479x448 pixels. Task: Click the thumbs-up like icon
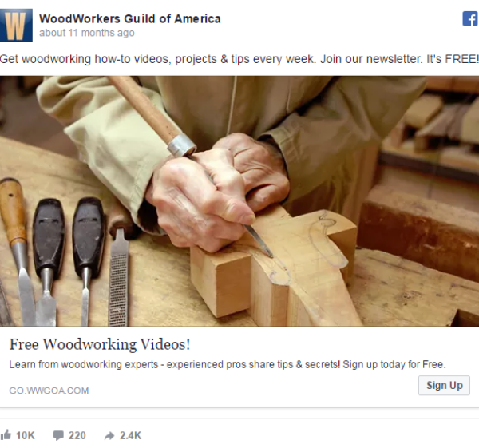(x=6, y=434)
